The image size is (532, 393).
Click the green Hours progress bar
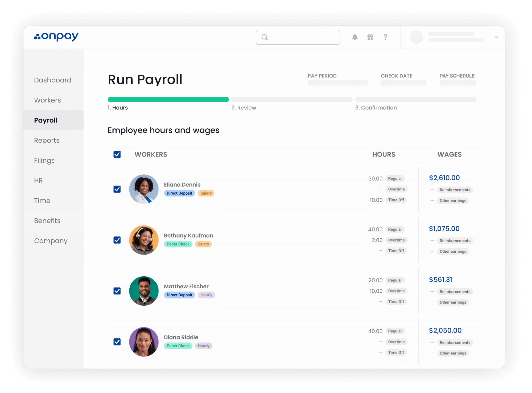click(168, 99)
